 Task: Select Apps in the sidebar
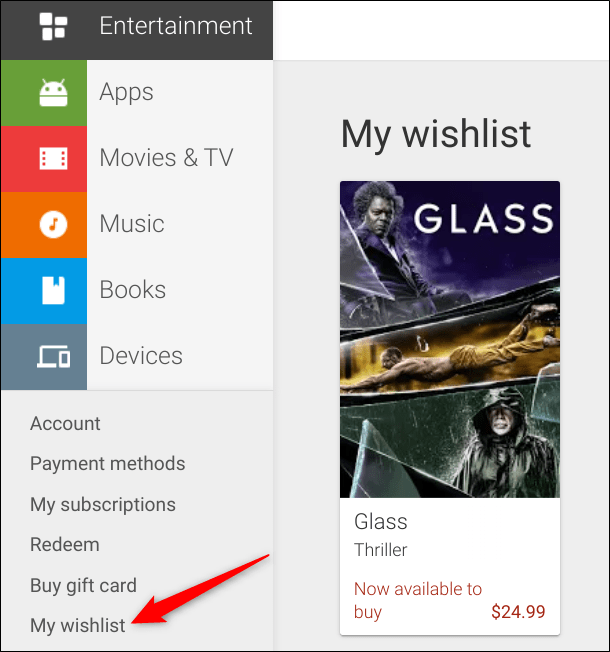(126, 93)
